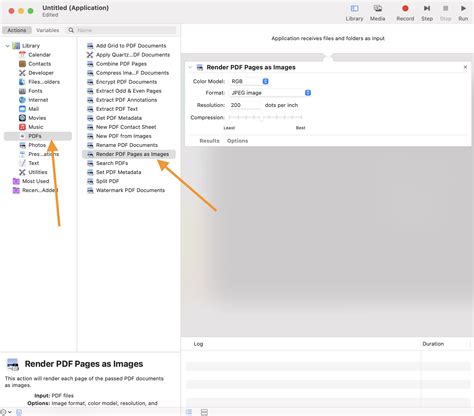The width and height of the screenshot is (474, 416).
Task: Click the Step toolbar button
Action: [x=427, y=13]
